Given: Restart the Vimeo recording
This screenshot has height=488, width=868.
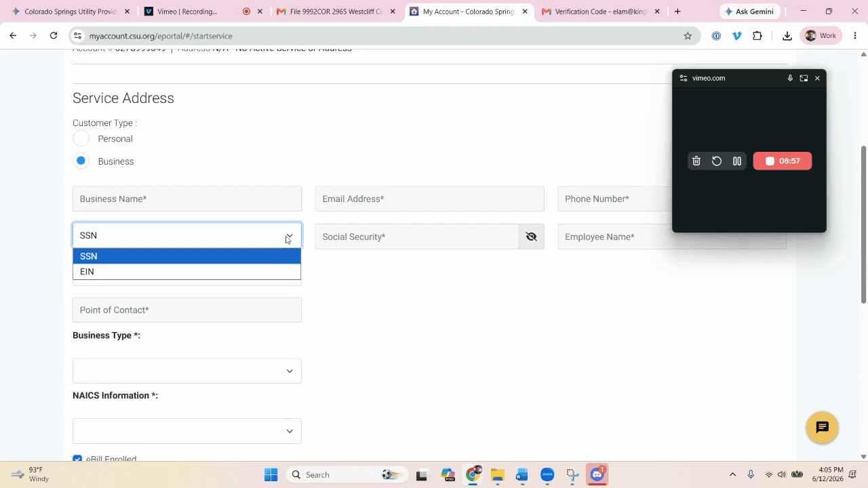Looking at the screenshot, I should click(717, 161).
